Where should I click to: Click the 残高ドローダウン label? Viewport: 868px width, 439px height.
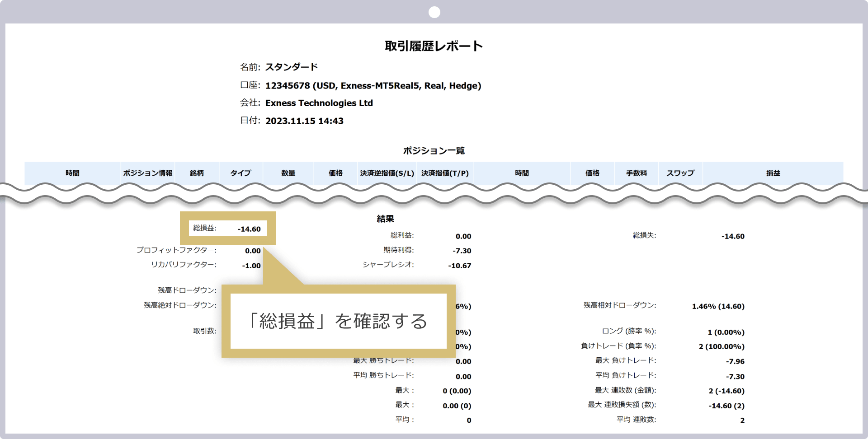(x=187, y=290)
